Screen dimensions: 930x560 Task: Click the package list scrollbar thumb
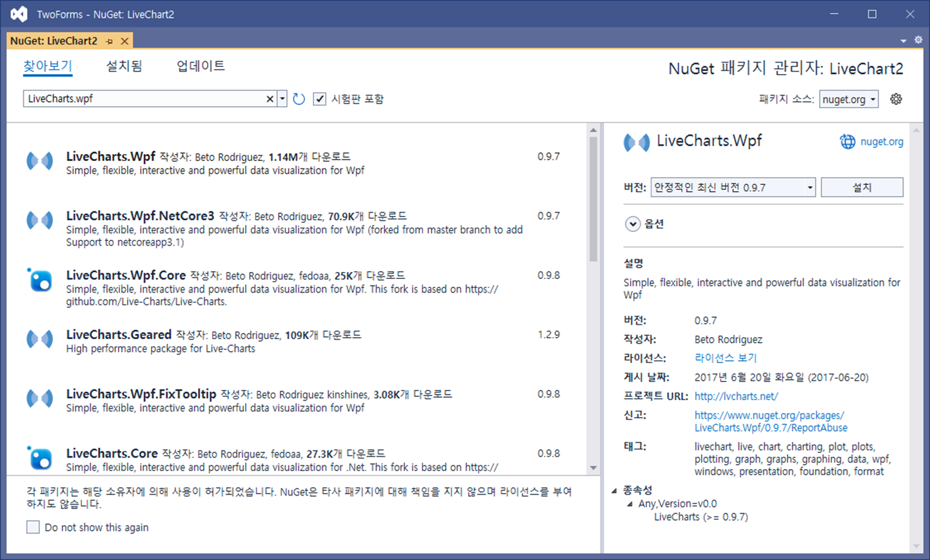click(x=593, y=199)
